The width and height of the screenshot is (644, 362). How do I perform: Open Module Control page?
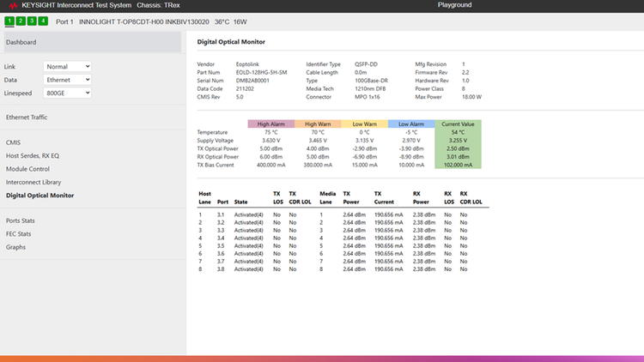tap(27, 169)
